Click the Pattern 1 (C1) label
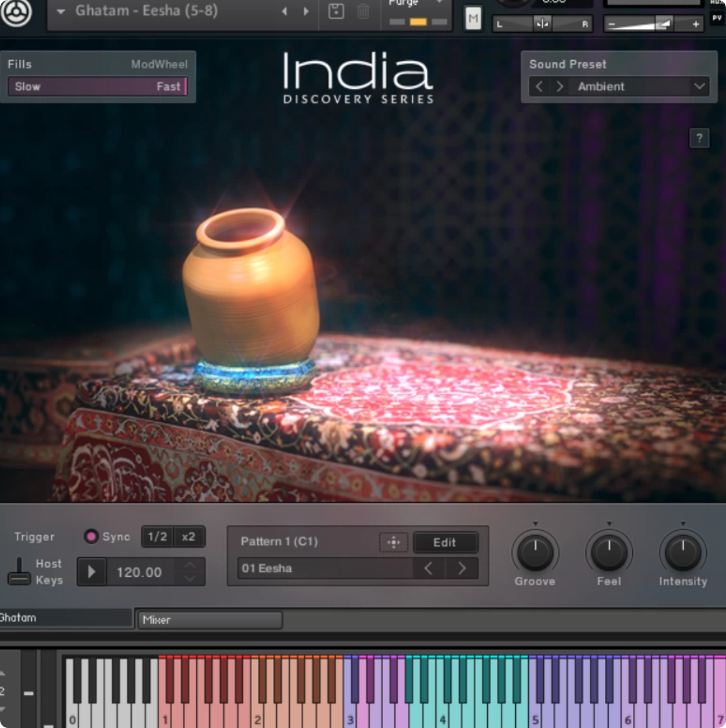The image size is (726, 728). 279,541
